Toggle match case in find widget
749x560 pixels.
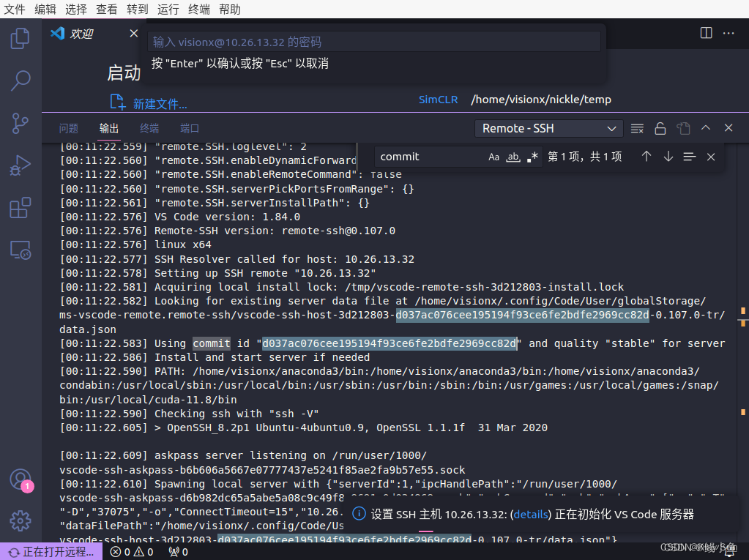tap(494, 157)
